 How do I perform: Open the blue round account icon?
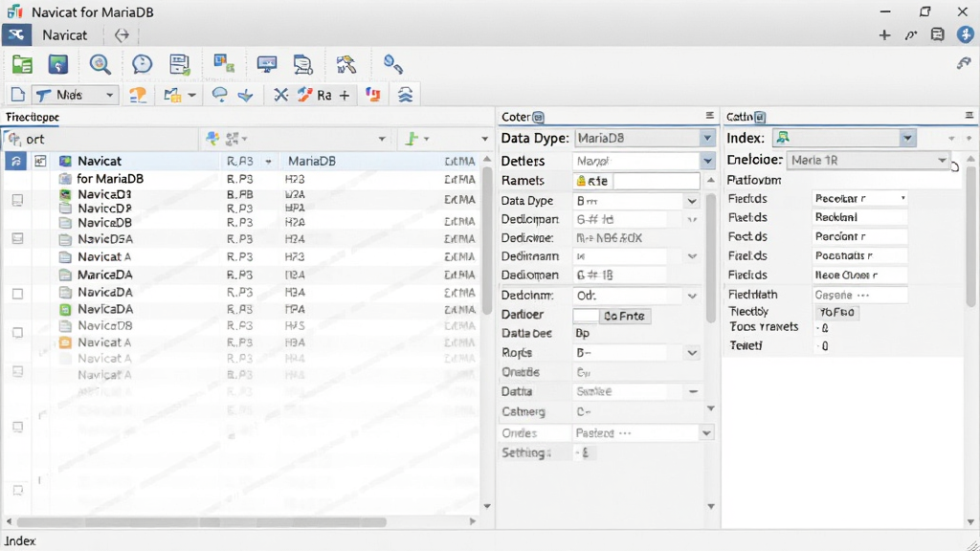pyautogui.click(x=966, y=35)
